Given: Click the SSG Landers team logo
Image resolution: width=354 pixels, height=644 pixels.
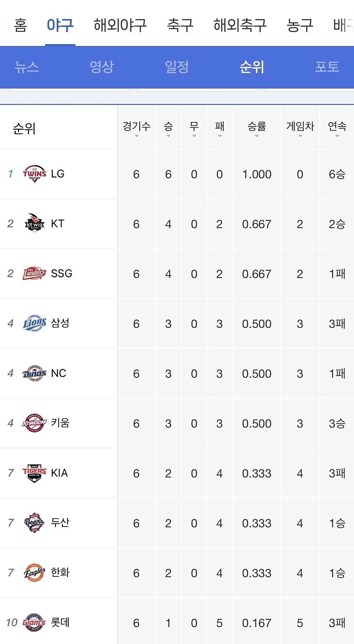Looking at the screenshot, I should 34,273.
